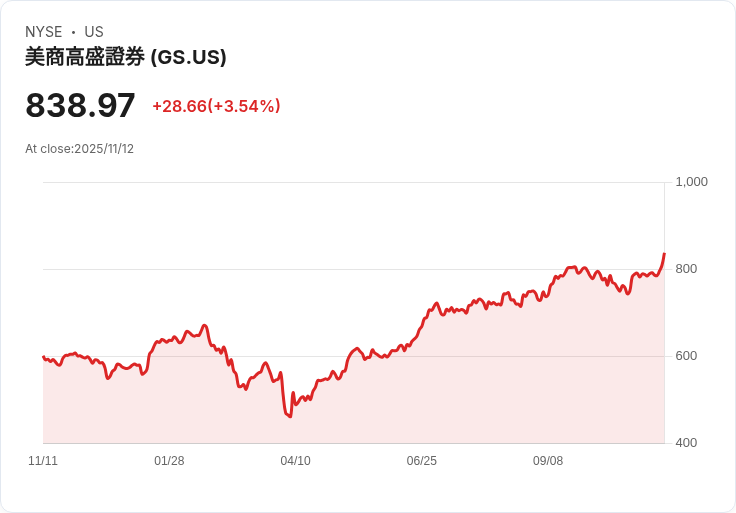Click the +28.66 price change value

tap(179, 106)
